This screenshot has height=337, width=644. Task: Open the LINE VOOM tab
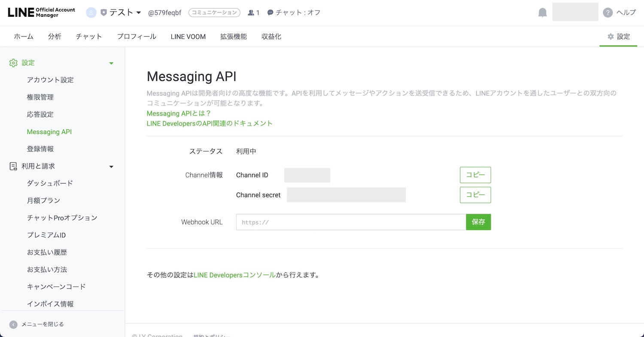point(188,37)
